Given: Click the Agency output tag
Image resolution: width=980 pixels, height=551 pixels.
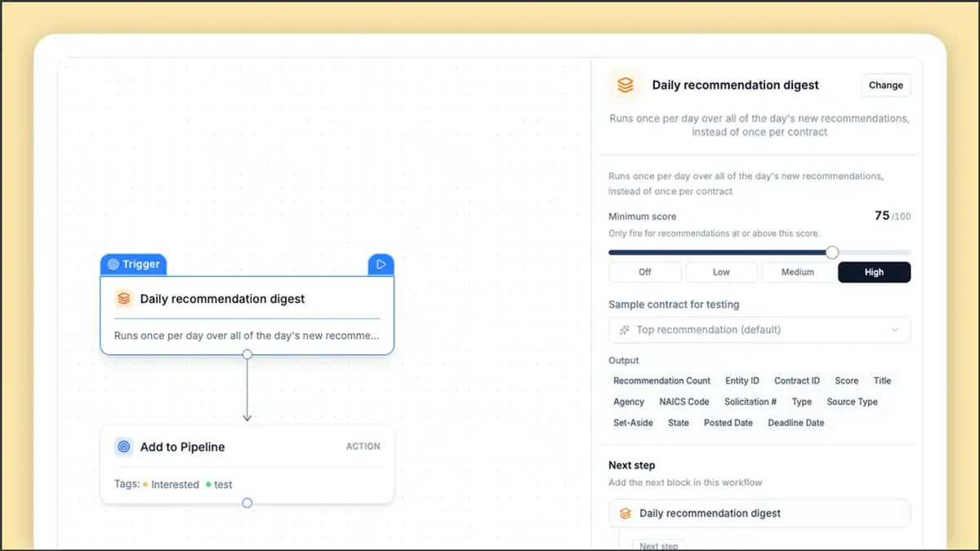Looking at the screenshot, I should tap(629, 402).
